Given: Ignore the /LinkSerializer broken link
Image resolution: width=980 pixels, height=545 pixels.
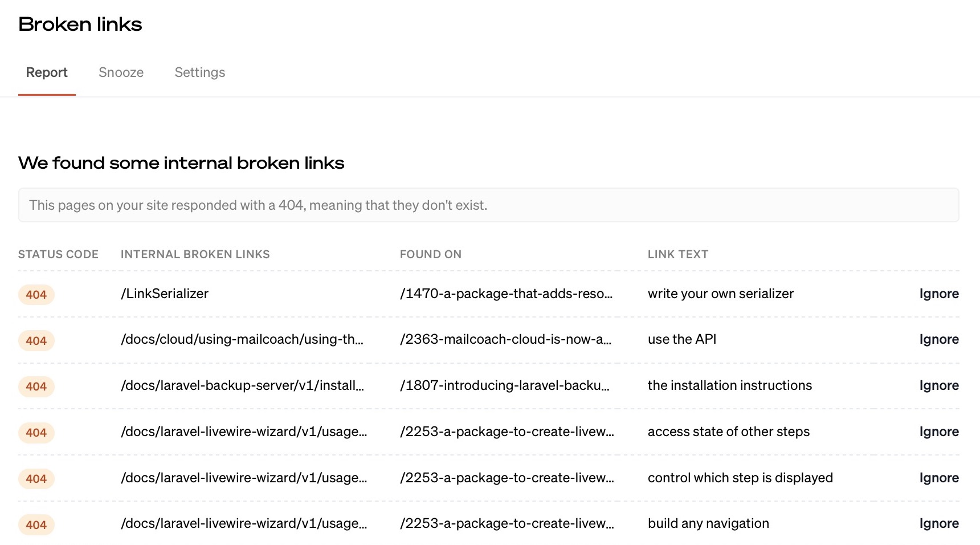Looking at the screenshot, I should (939, 294).
